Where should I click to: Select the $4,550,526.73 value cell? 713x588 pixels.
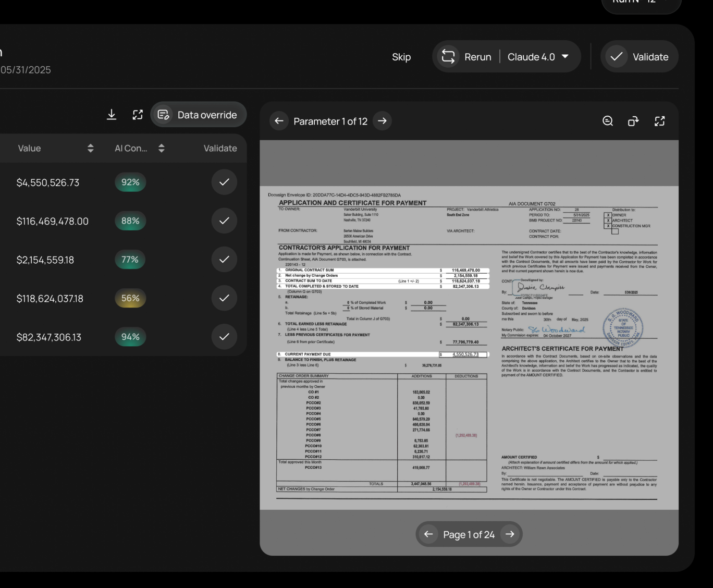point(48,182)
